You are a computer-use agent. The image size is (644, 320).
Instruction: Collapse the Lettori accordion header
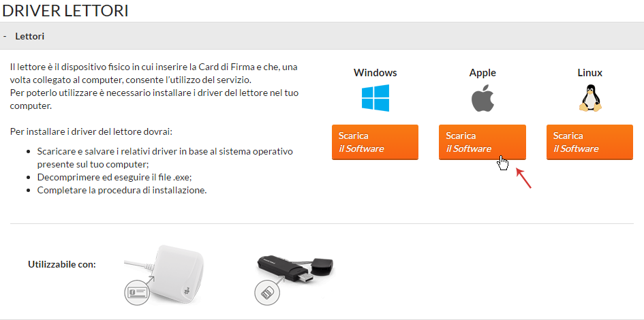tap(322, 36)
